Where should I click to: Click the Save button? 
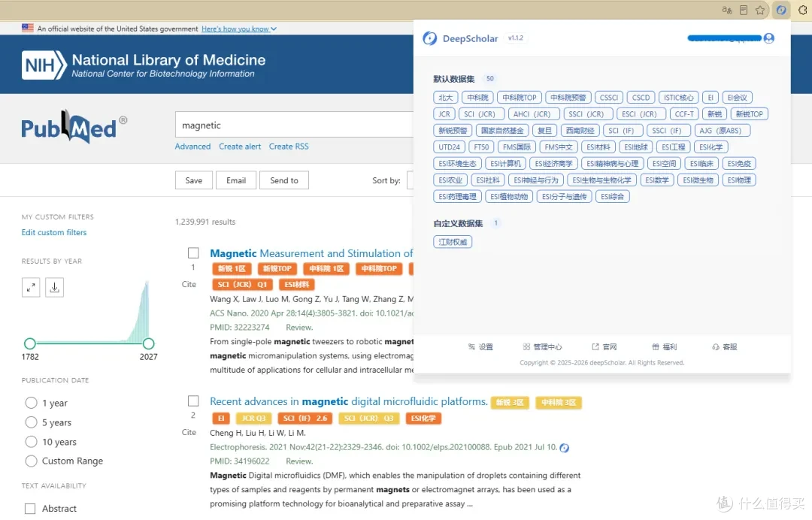pos(194,180)
